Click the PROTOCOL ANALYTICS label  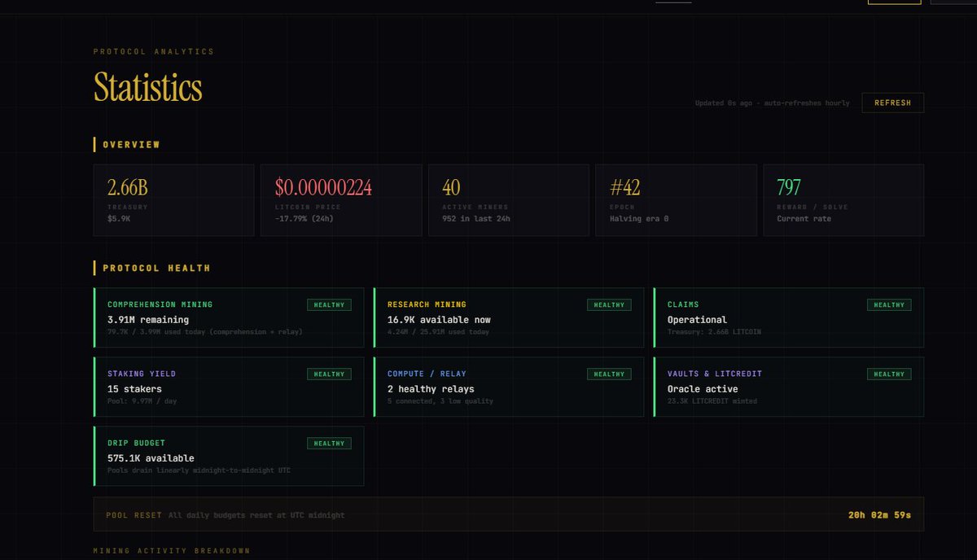(154, 51)
